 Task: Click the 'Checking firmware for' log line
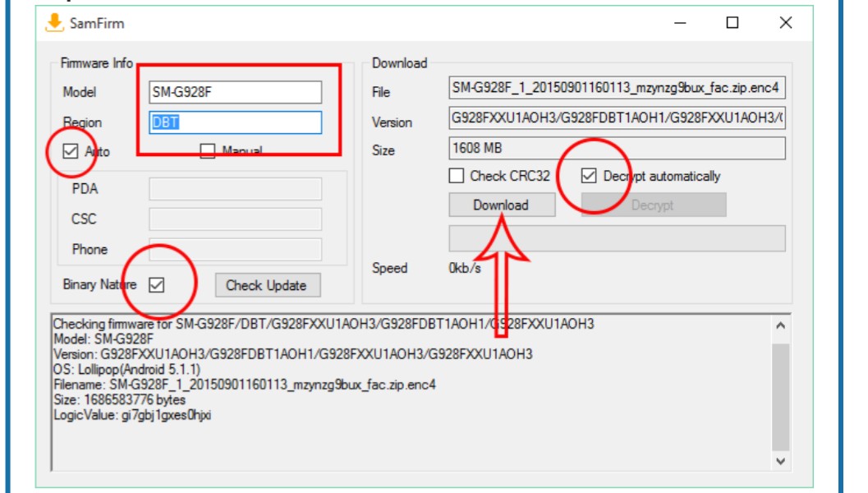coord(324,324)
